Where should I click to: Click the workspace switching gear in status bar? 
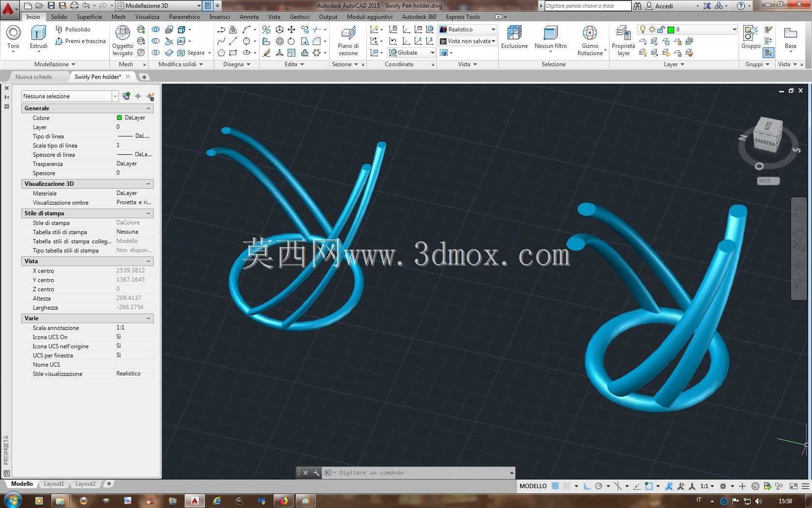pyautogui.click(x=723, y=486)
